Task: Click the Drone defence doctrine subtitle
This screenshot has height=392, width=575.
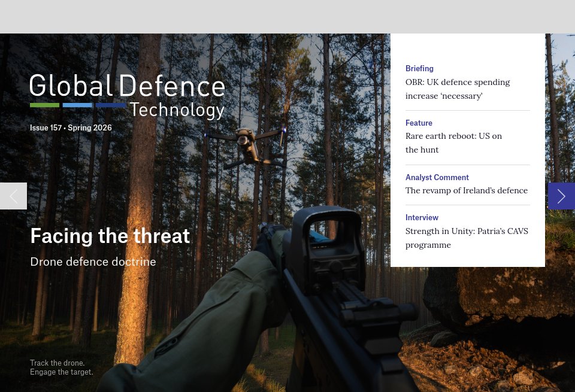Action: point(93,262)
